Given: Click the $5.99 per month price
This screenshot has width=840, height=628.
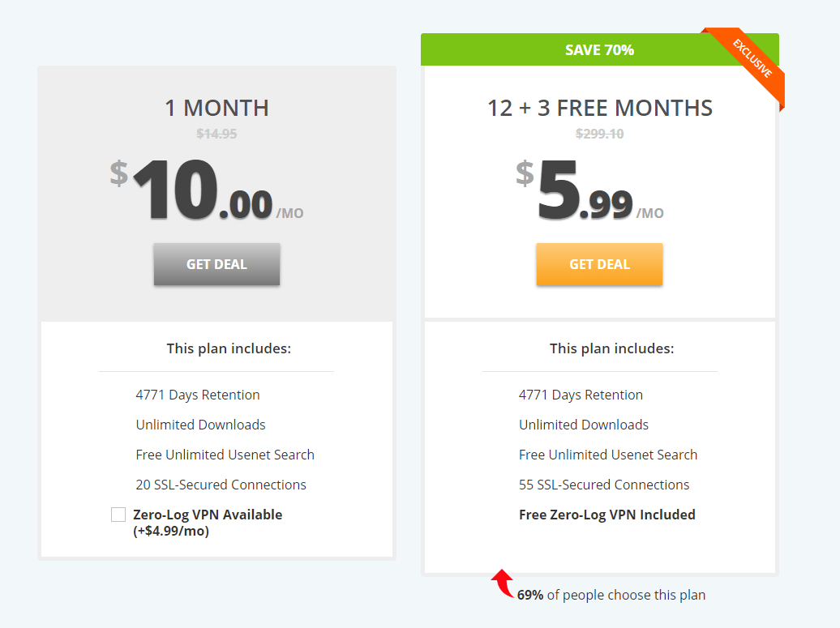Looking at the screenshot, I should (589, 190).
